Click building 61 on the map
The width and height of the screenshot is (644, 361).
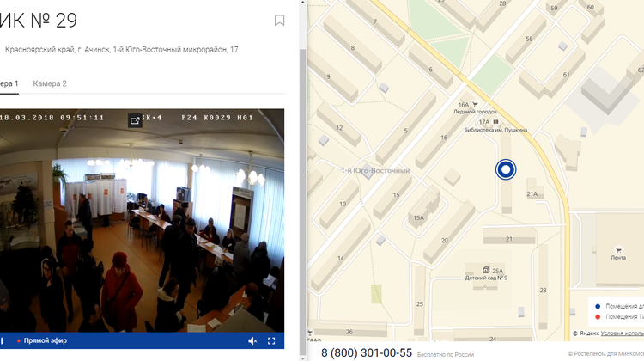[x=567, y=75]
